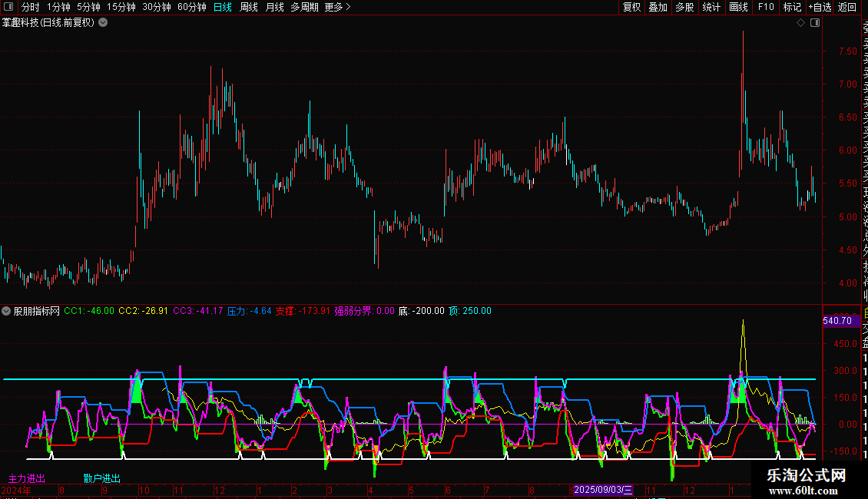Click the 540.70 value label on axis

(836, 320)
